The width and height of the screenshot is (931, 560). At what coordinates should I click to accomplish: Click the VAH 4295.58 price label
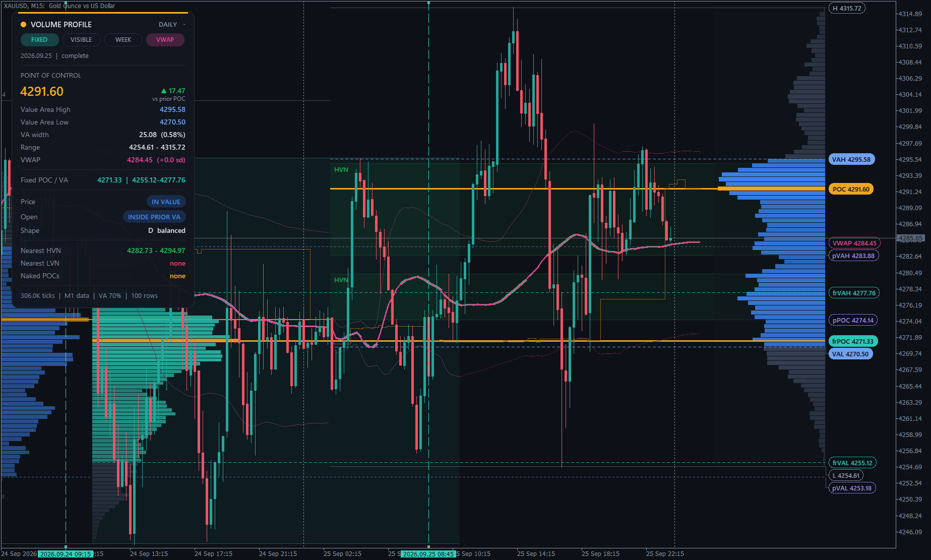coord(851,160)
